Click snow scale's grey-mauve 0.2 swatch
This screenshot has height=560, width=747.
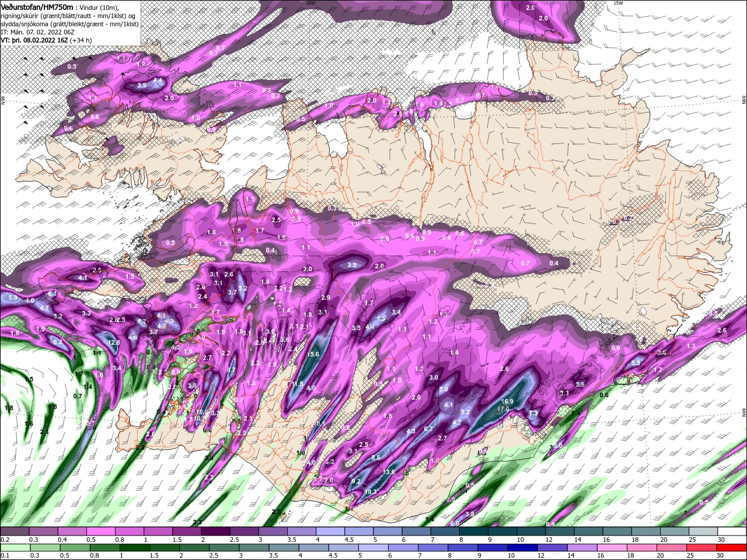[x=15, y=531]
